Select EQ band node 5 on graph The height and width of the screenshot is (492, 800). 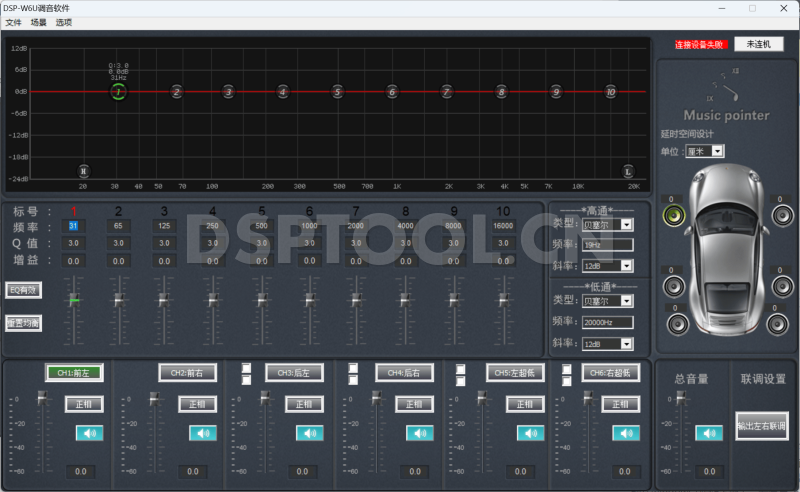[337, 92]
